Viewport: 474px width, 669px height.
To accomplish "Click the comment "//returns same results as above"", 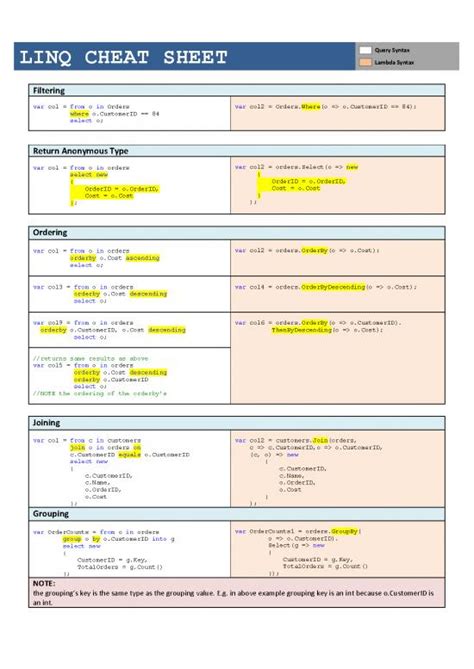I will click(90, 358).
